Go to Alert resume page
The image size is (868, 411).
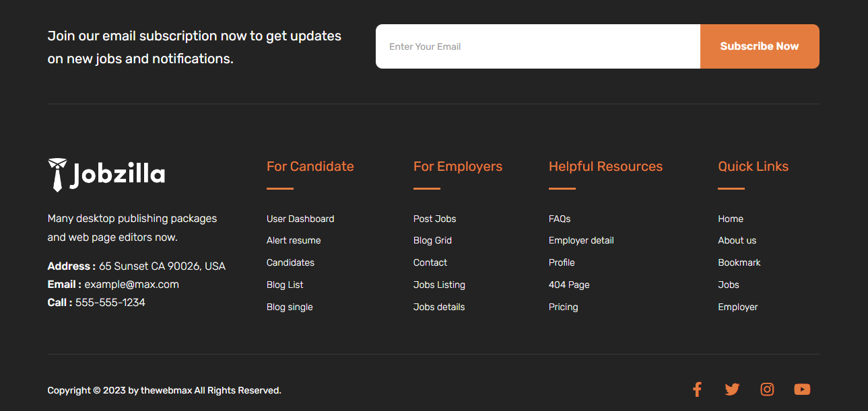(x=294, y=240)
